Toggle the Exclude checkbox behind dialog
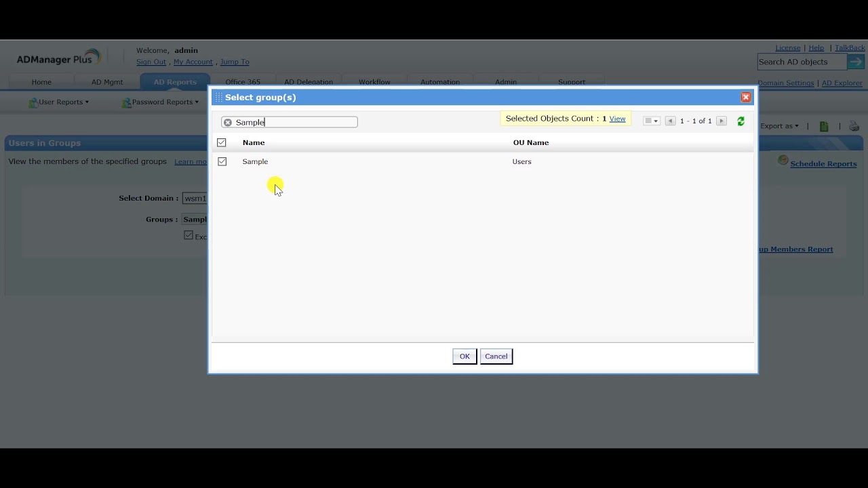 click(189, 235)
